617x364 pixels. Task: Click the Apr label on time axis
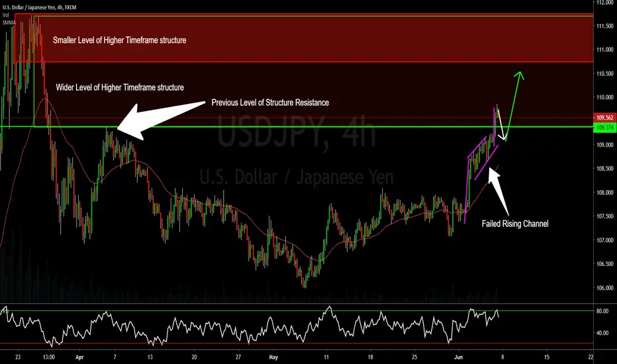(79, 357)
